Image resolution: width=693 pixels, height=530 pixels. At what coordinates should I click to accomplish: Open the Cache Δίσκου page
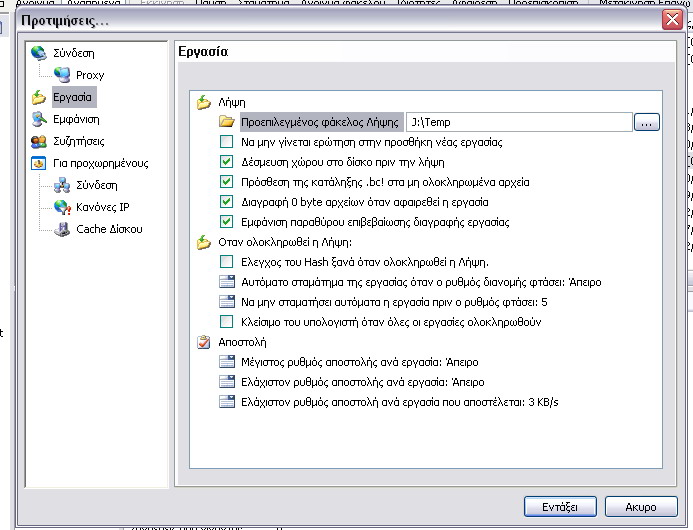109,229
